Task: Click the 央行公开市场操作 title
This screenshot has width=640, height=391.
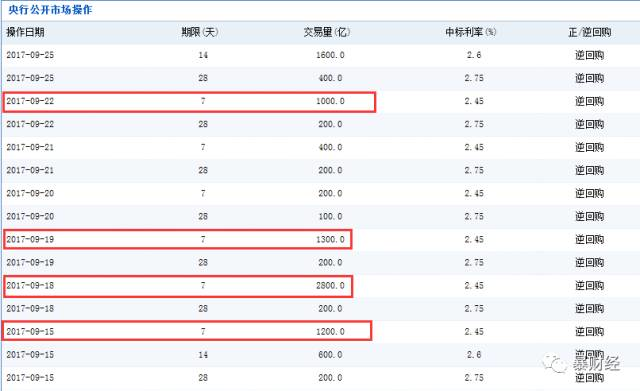Action: 50,10
